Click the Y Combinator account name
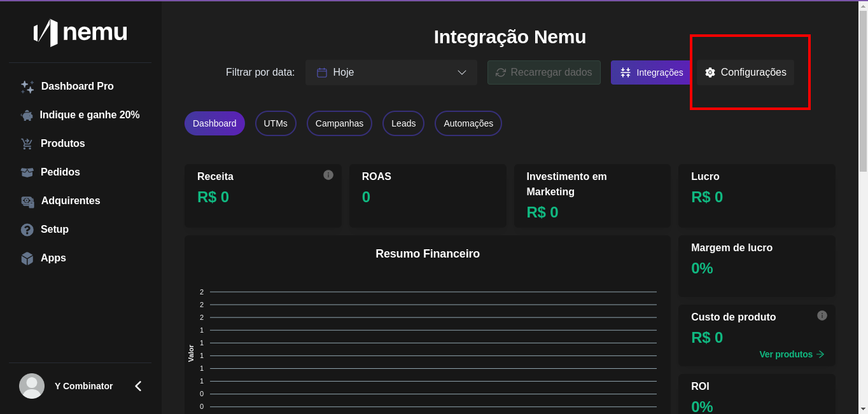The width and height of the screenshot is (868, 414). click(x=84, y=386)
